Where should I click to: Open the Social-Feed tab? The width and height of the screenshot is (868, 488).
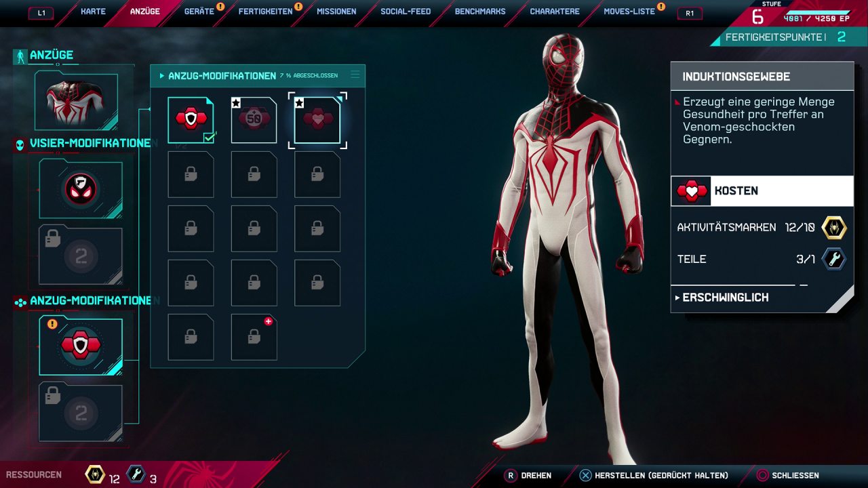(x=406, y=12)
